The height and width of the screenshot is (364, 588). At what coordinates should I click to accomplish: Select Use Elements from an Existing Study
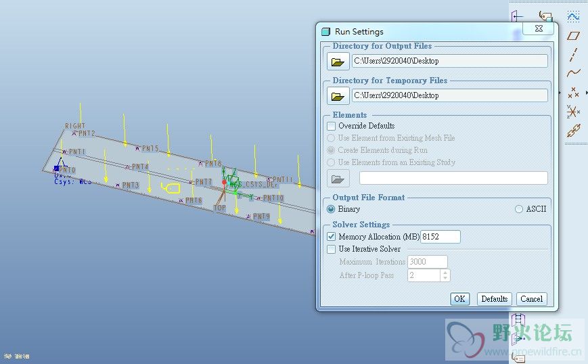(x=331, y=162)
